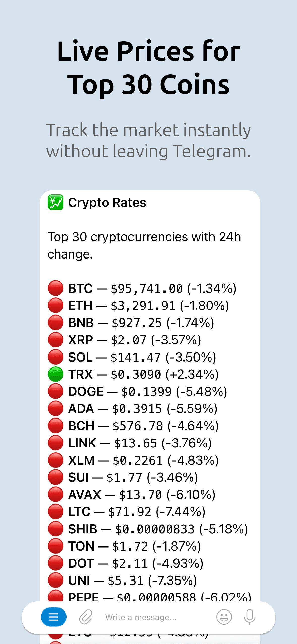Tap the DOGE price row
Image resolution: width=297 pixels, height=644 pixels.
pos(148,391)
